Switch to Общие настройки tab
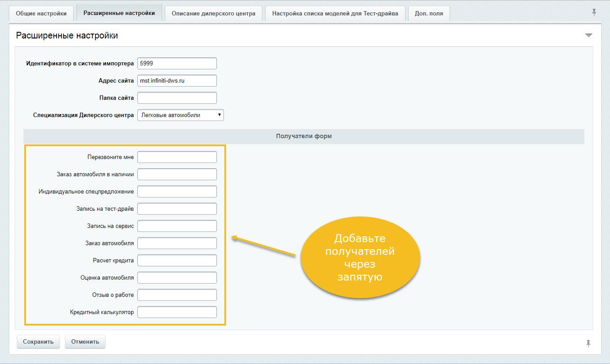The width and height of the screenshot is (610, 364). click(41, 13)
